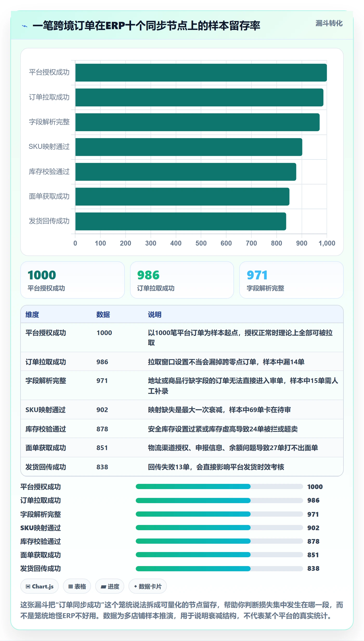Image resolution: width=364 pixels, height=641 pixels.
Task: Click the chart title 一笔跨境订单在ERP十个同步节点上的样本留存率
Action: [x=146, y=26]
